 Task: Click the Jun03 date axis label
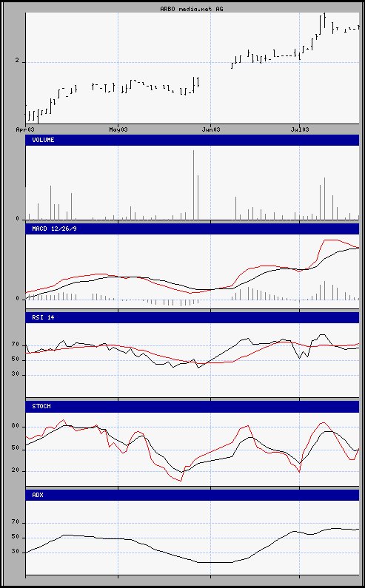tap(211, 129)
